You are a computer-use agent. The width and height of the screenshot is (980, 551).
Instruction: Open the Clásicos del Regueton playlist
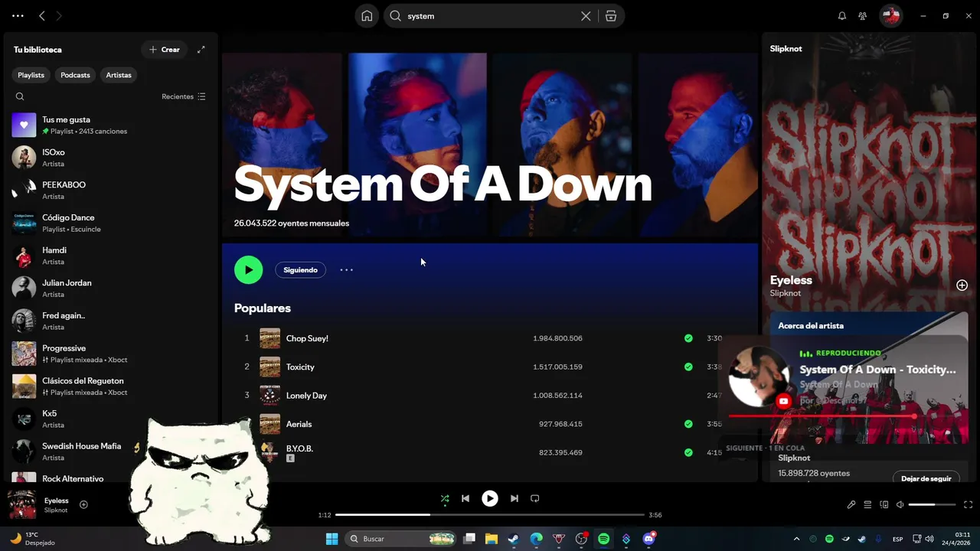point(111,386)
